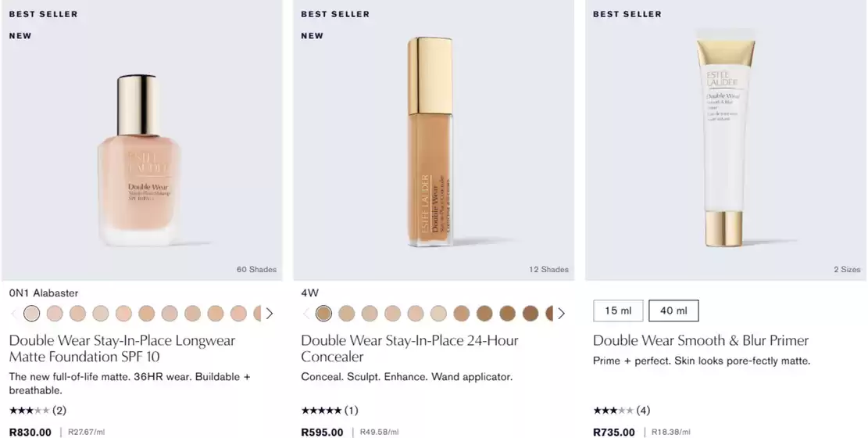Show next concealer shades with right arrow

click(x=561, y=314)
